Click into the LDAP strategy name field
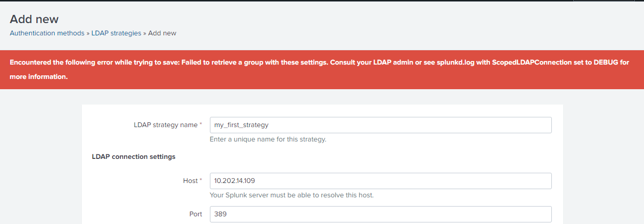Viewport: 644px width, 224px height. pos(380,125)
